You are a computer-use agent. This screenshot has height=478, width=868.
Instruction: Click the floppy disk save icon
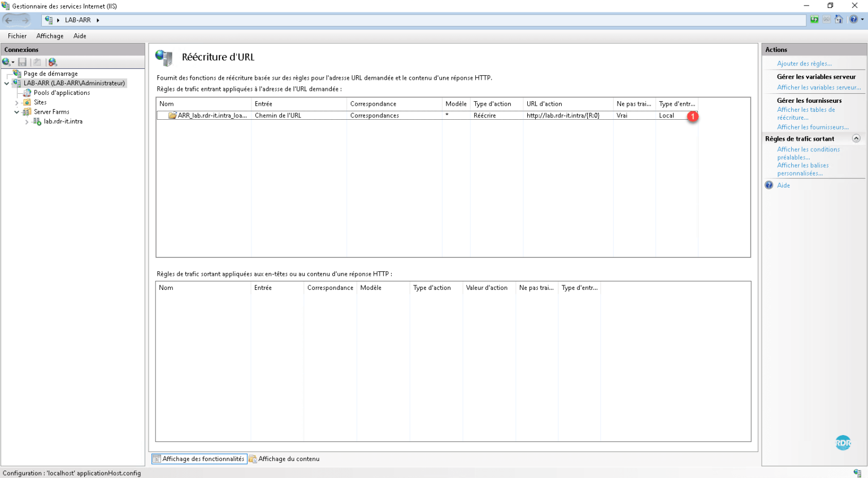click(23, 62)
